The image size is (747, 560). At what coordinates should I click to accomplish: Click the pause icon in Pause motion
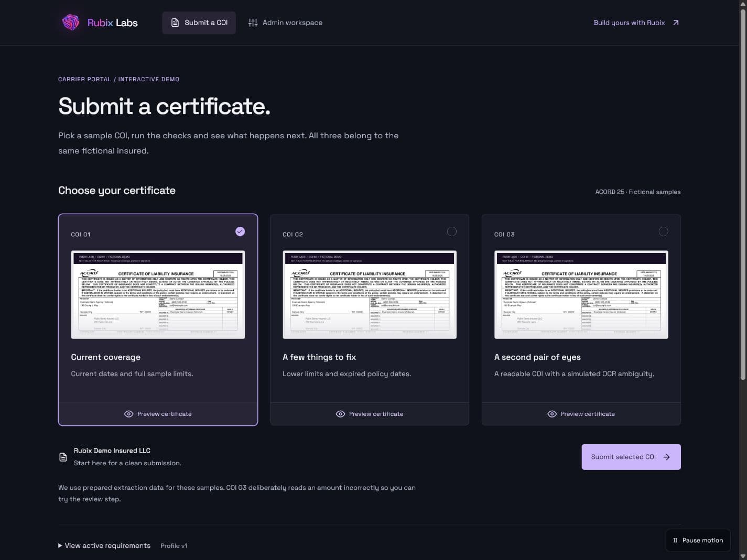675,540
